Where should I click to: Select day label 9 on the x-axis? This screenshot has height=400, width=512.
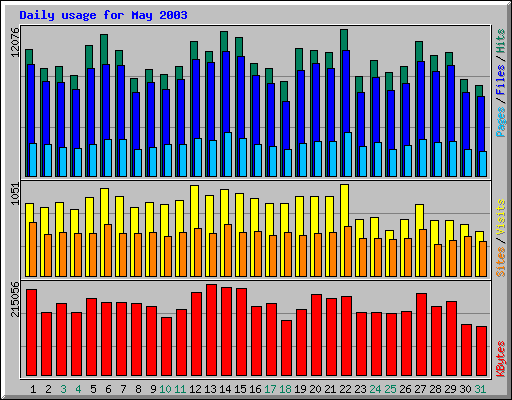(x=153, y=389)
